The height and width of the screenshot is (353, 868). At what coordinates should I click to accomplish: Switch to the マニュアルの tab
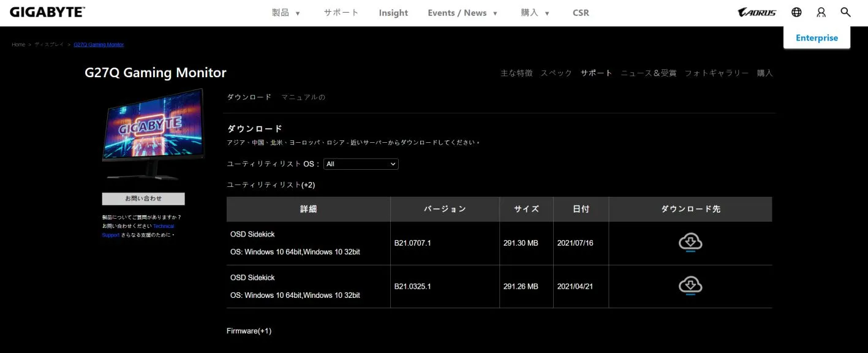coord(303,97)
